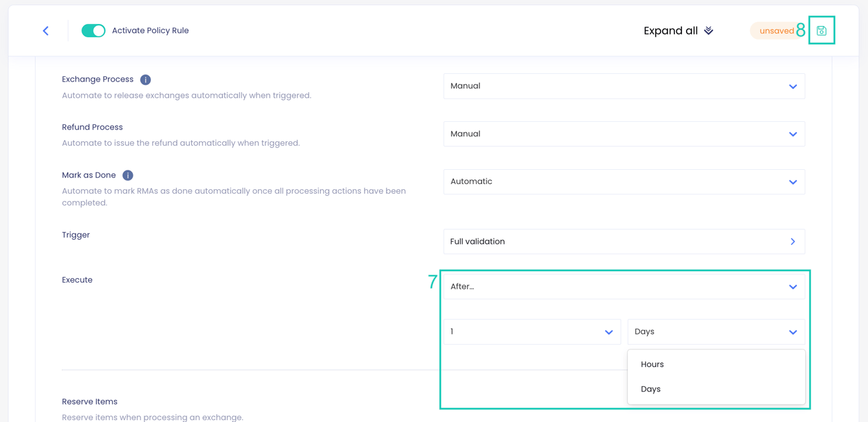The height and width of the screenshot is (422, 868).
Task: Click the back arrow icon
Action: (x=45, y=30)
